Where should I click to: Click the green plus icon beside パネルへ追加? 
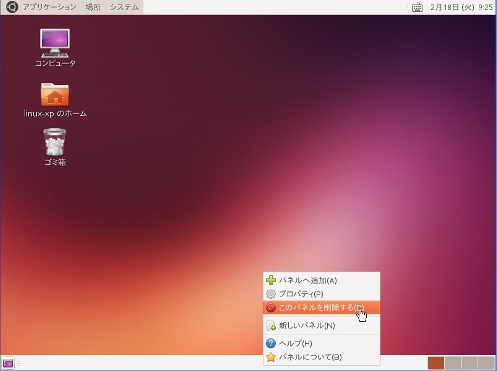[271, 280]
